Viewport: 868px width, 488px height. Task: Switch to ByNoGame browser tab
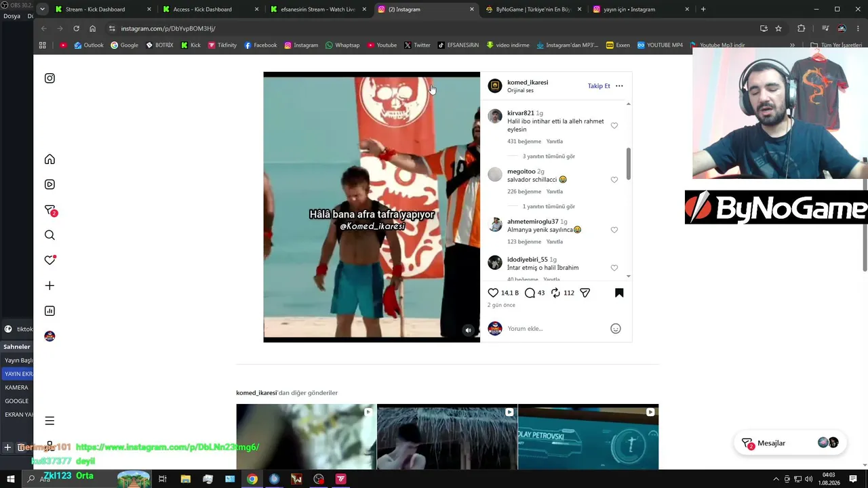(x=534, y=9)
